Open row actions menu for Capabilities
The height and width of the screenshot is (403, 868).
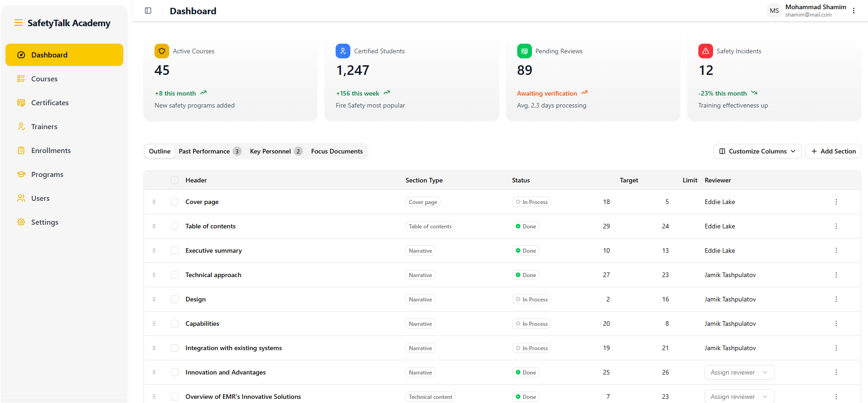click(836, 324)
